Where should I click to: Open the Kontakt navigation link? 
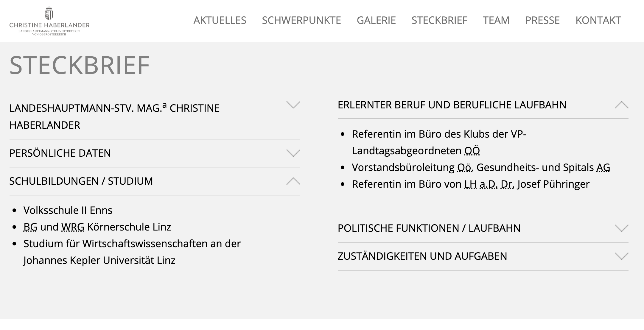click(x=598, y=20)
